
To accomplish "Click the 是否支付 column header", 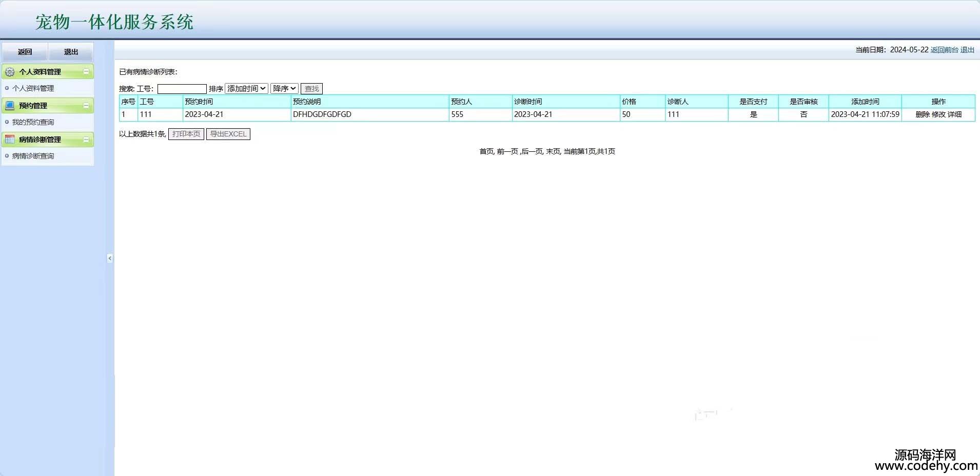I will point(753,102).
